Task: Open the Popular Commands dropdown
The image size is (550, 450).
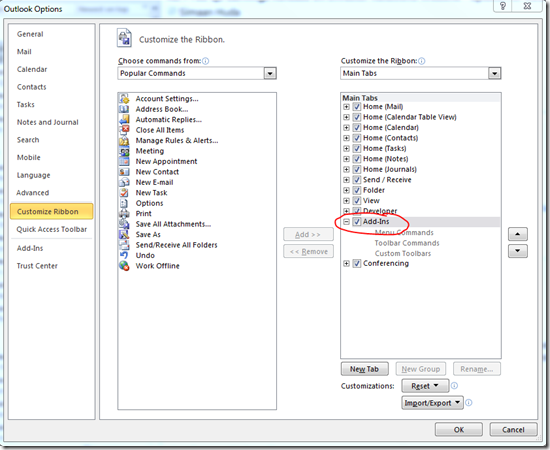Action: coord(270,73)
